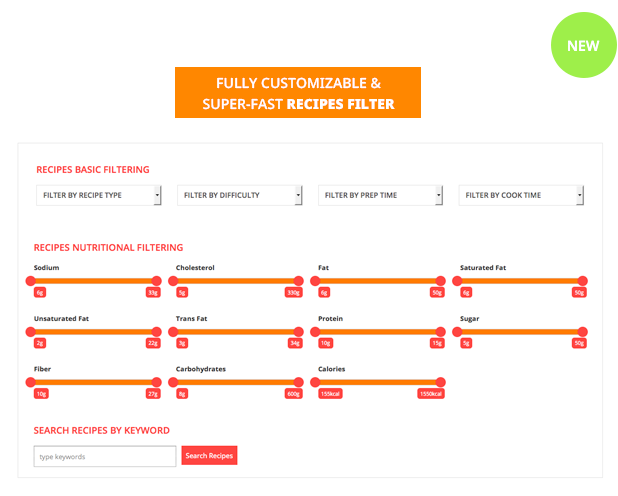This screenshot has height=496, width=618.
Task: Click the keyword search input field
Action: point(105,456)
